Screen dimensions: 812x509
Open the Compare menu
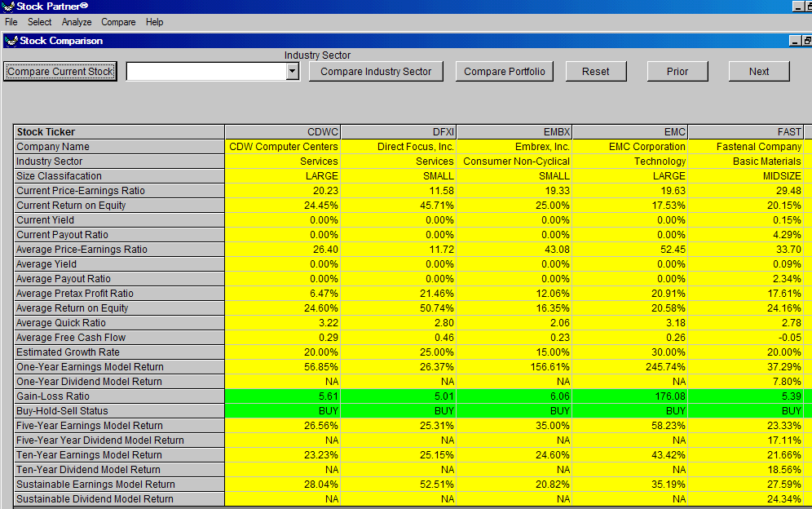click(x=118, y=22)
